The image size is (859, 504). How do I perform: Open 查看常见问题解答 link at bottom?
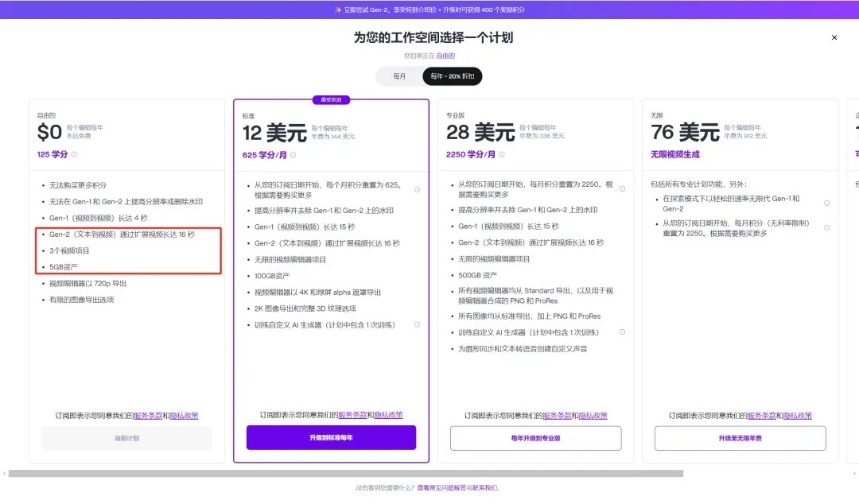(441, 487)
